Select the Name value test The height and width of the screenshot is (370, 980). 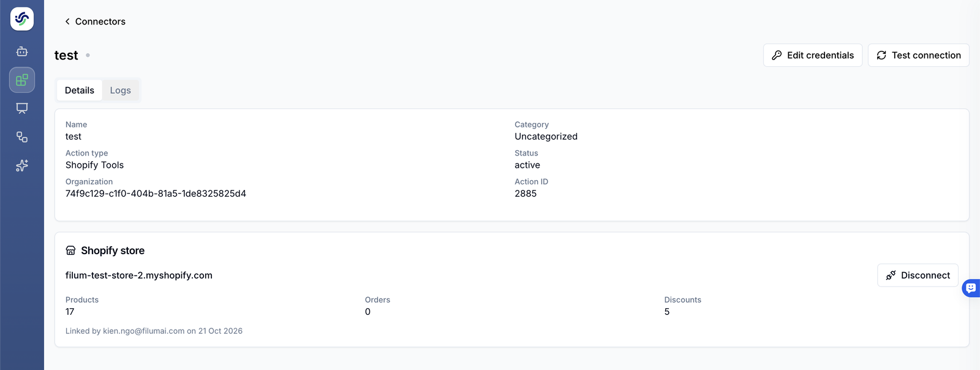click(73, 137)
